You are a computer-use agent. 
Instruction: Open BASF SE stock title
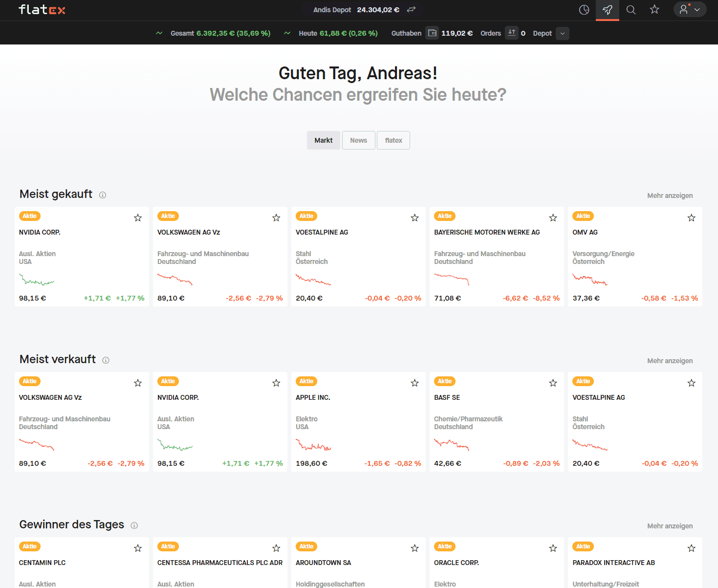(447, 397)
